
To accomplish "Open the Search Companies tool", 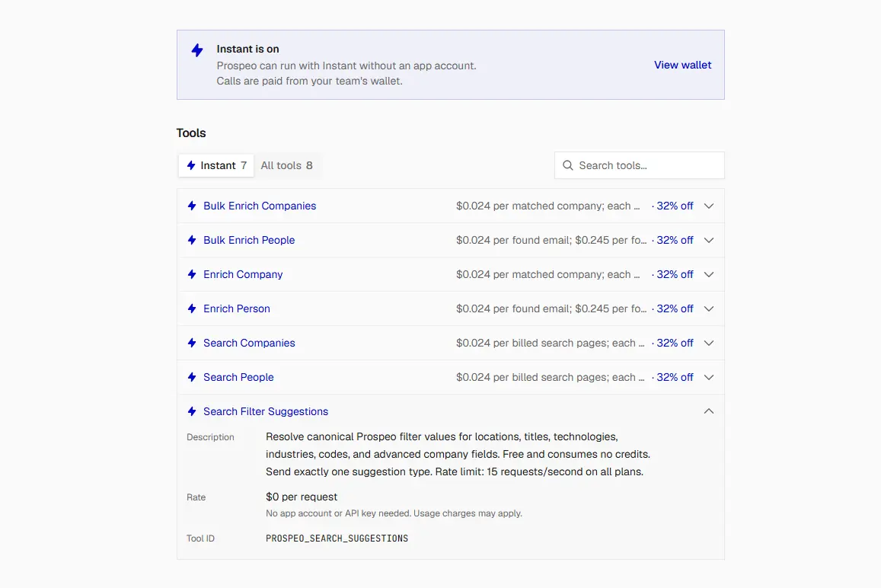I will pos(249,343).
